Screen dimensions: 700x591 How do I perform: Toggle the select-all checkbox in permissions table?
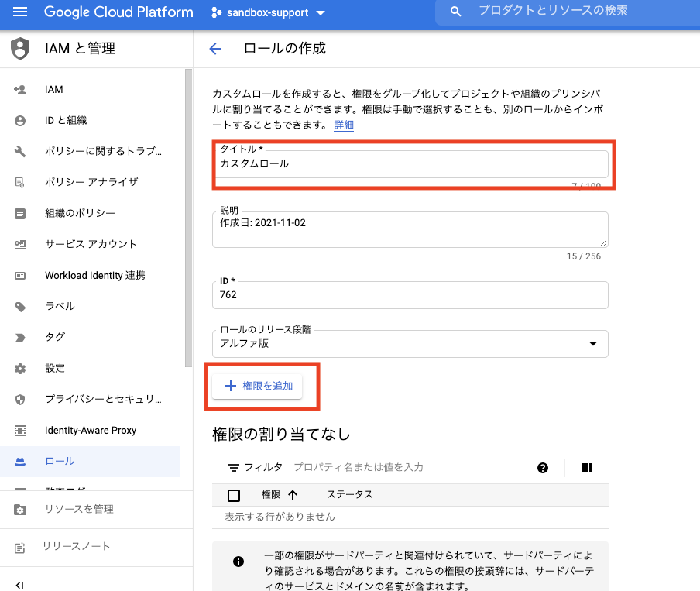tap(234, 496)
